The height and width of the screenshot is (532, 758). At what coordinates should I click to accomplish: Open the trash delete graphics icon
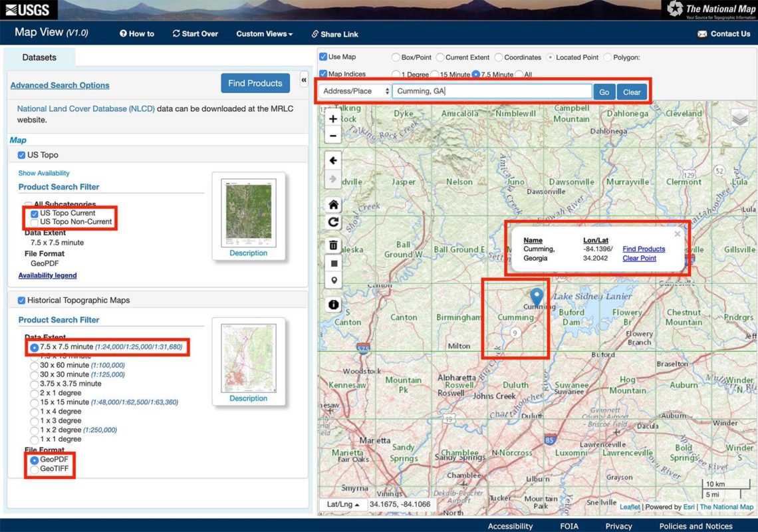(x=333, y=245)
